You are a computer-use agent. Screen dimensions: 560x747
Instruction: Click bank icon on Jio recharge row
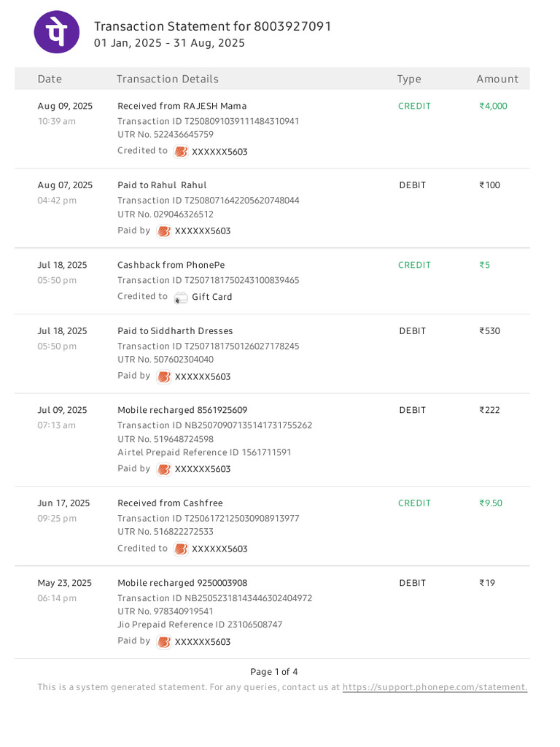[x=164, y=642]
